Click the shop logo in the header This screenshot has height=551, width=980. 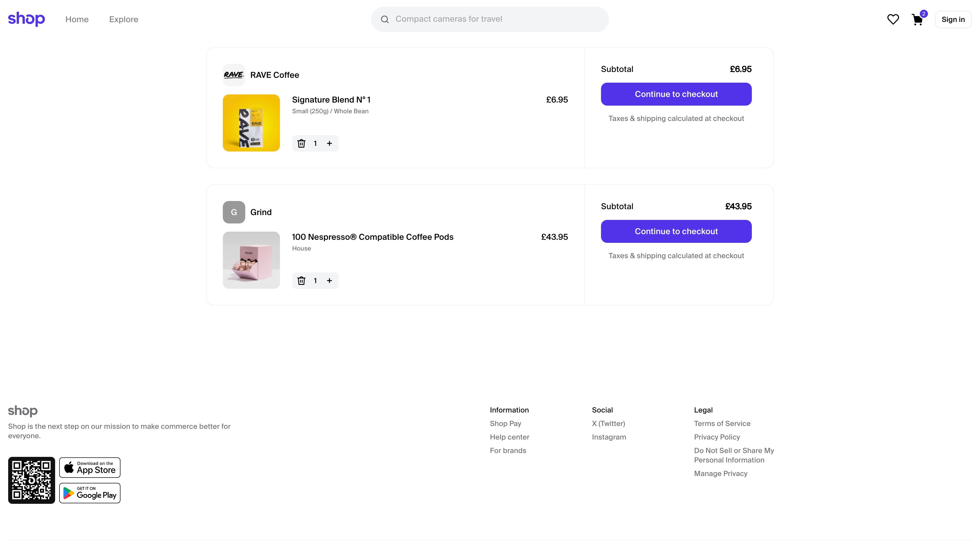[x=26, y=19]
